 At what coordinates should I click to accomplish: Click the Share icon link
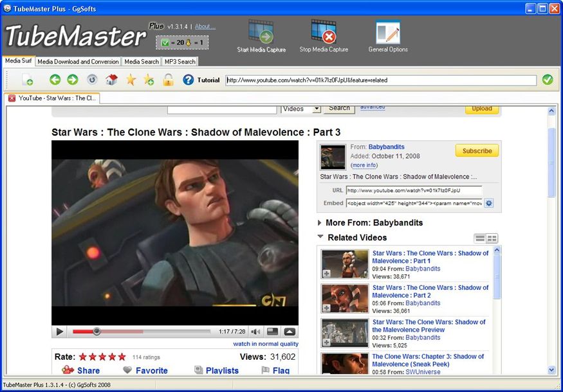tap(81, 371)
